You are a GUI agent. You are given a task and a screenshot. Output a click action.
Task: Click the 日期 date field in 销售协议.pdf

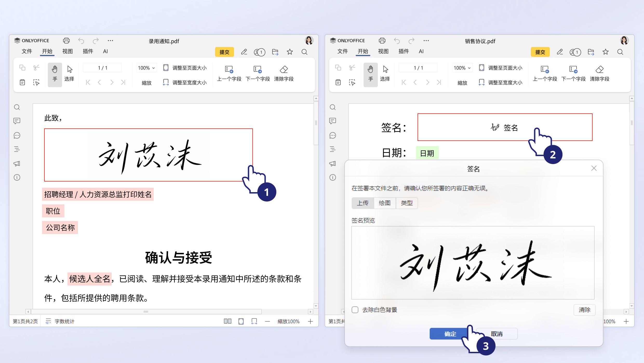(427, 153)
